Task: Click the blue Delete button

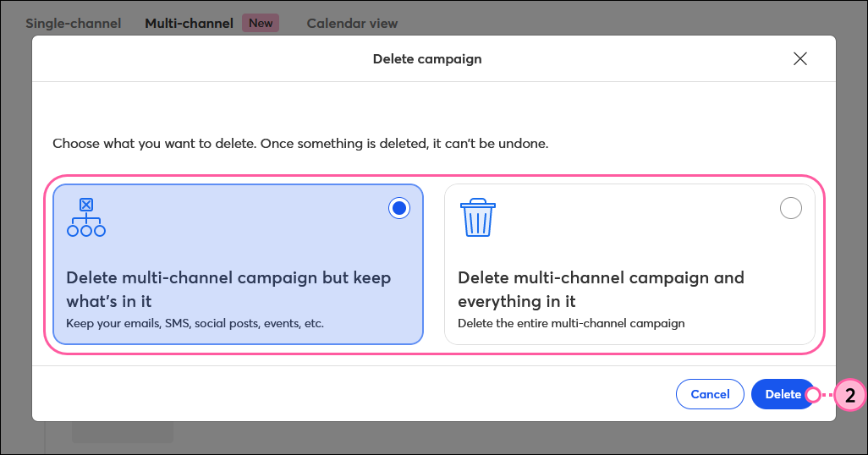Action: (x=783, y=394)
